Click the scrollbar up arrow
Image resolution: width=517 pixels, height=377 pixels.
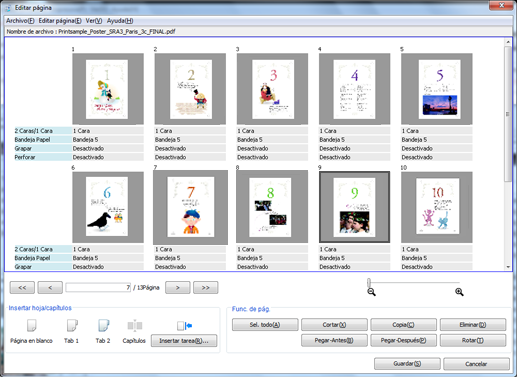click(508, 42)
